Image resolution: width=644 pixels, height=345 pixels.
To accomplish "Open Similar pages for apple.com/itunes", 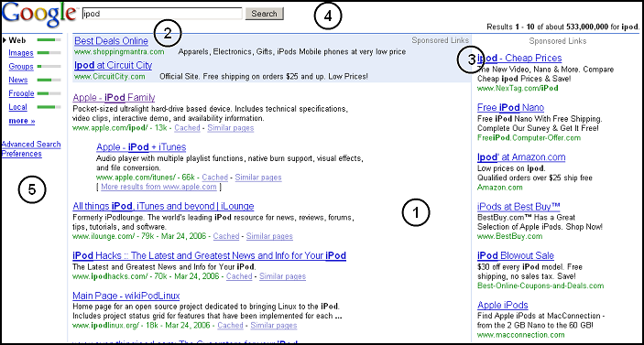I will click(x=258, y=178).
